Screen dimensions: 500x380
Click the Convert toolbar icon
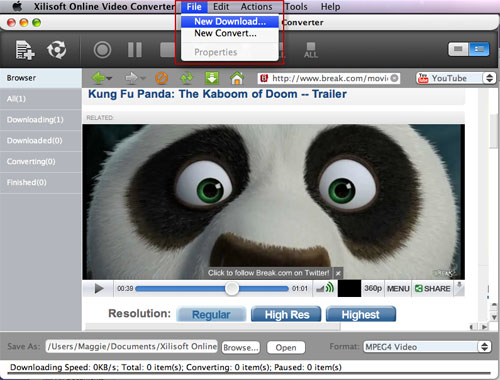click(56, 50)
